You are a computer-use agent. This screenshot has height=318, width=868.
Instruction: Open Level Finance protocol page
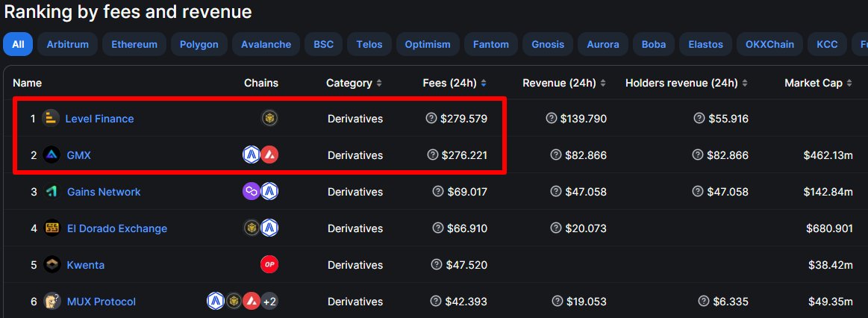click(x=100, y=119)
